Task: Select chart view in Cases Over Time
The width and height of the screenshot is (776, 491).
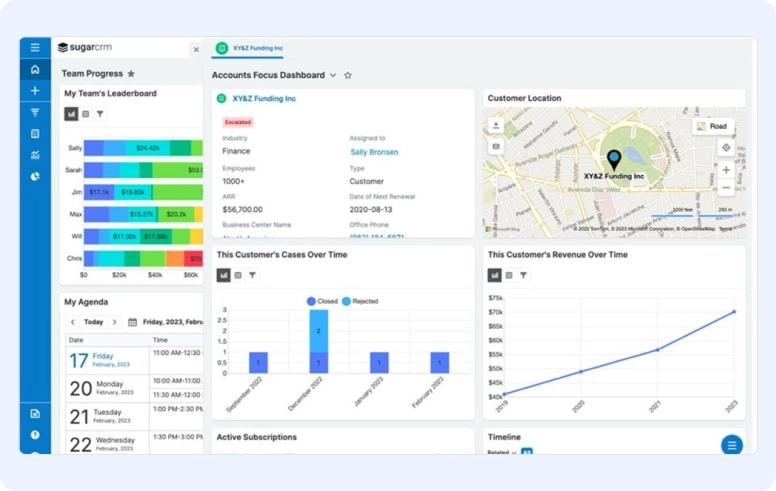Action: pos(224,275)
